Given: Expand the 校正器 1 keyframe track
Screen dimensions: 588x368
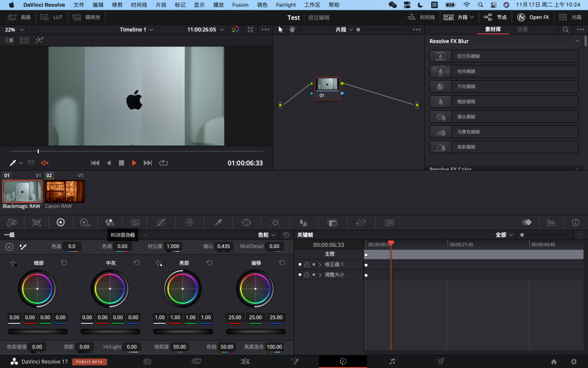Looking at the screenshot, I should click(320, 264).
